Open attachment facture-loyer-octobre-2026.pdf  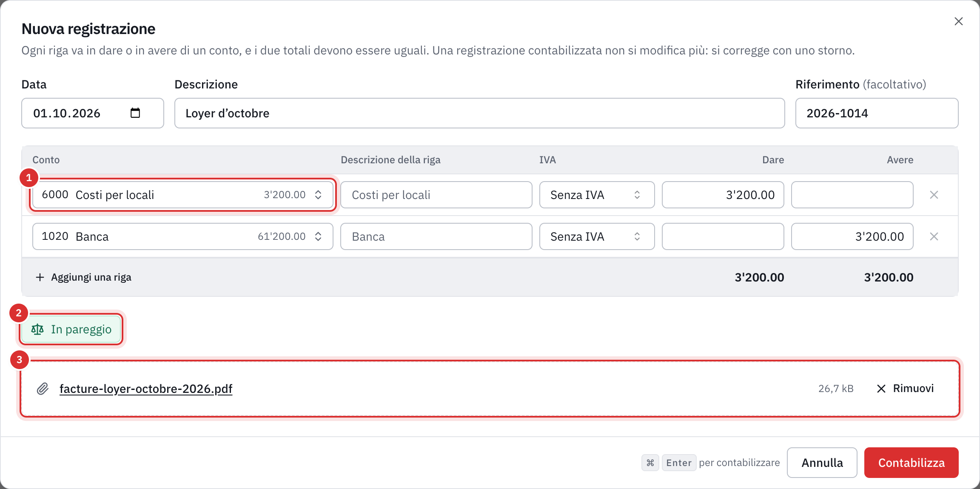[x=146, y=389]
